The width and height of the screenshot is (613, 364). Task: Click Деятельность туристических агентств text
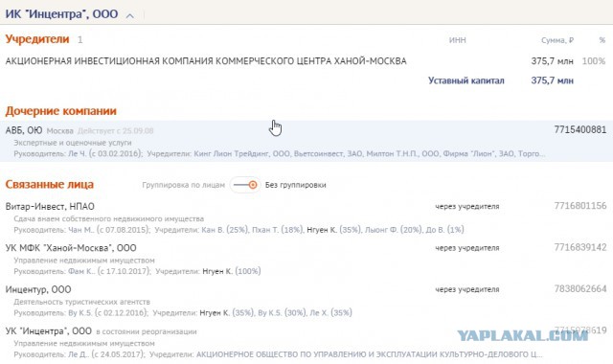pos(81,302)
